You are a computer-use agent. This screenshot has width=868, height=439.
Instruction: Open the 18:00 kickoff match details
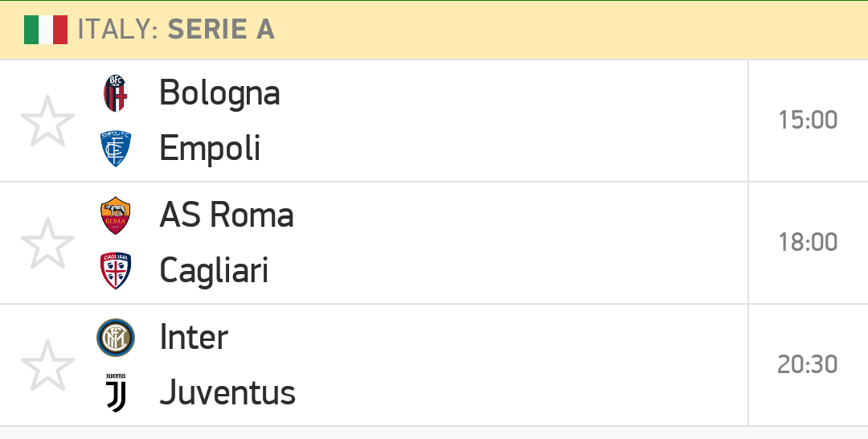click(x=808, y=243)
